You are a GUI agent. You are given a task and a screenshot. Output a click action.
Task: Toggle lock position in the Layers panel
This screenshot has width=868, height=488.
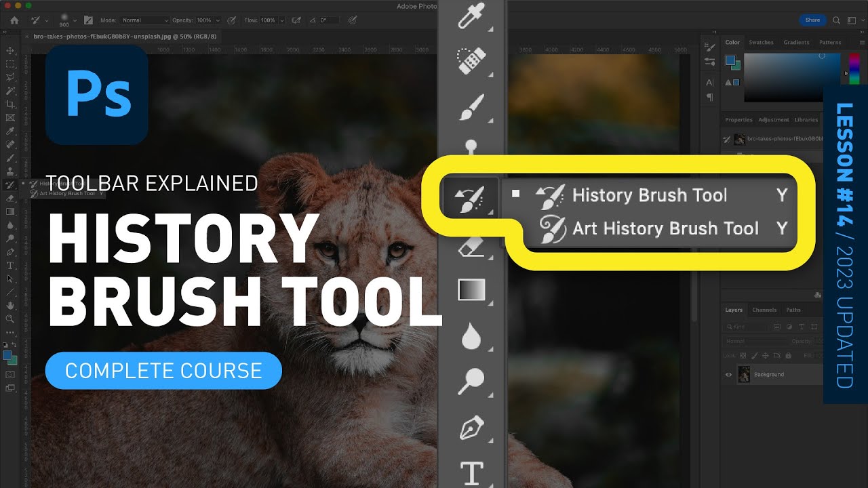click(x=765, y=355)
